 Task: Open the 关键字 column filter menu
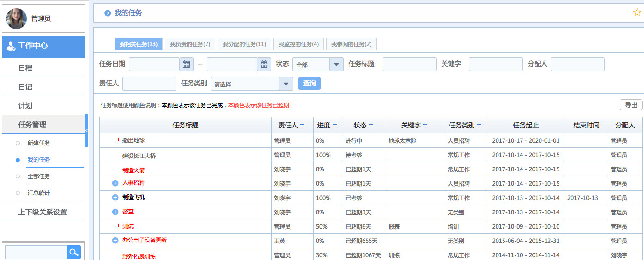(x=425, y=126)
